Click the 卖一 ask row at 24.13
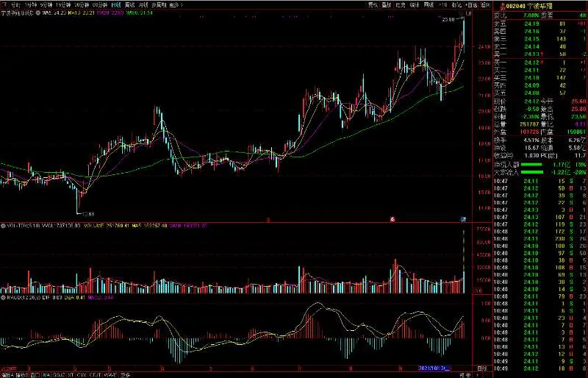The width and height of the screenshot is (588, 378). click(x=540, y=54)
